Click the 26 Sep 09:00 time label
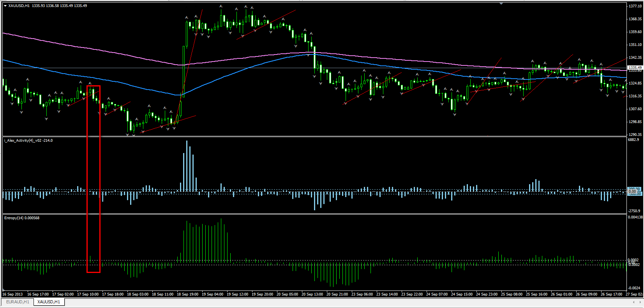Image resolution: width=644 pixels, height=308 pixels. pos(586,294)
